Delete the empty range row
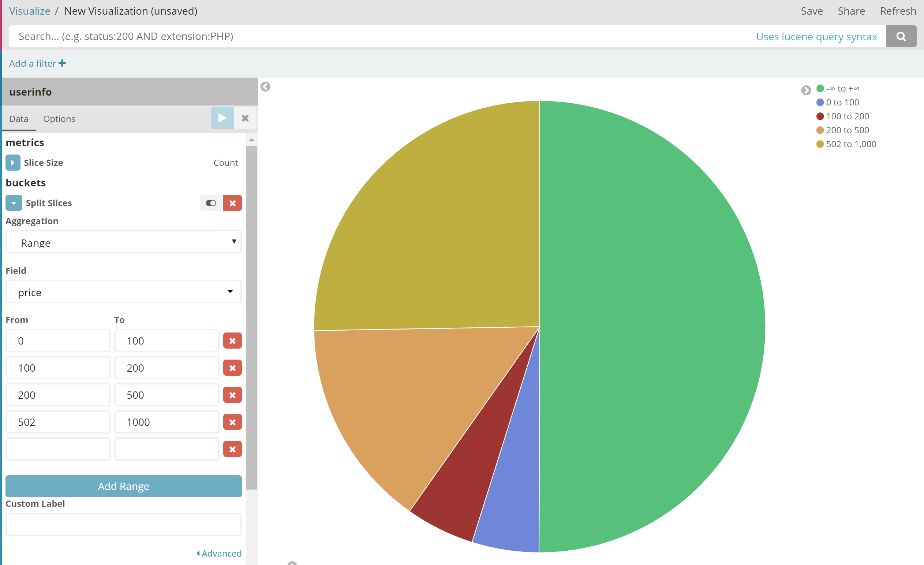The height and width of the screenshot is (565, 924). coord(232,449)
